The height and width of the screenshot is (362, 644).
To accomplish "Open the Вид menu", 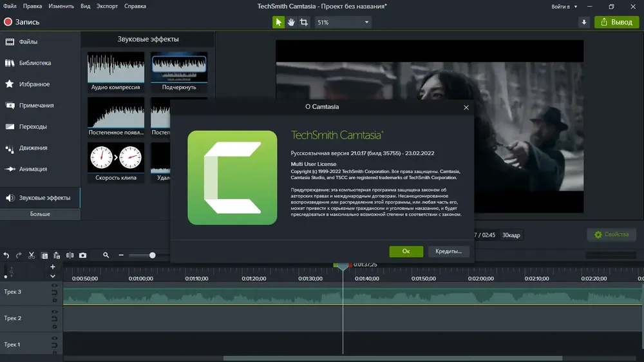I will pos(86,6).
